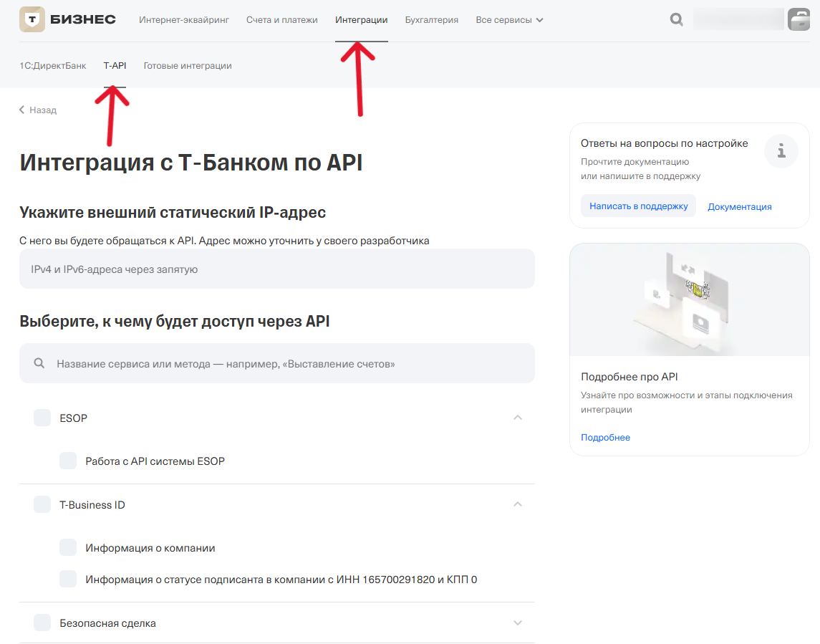Click the T-Business logo icon
Screen dimensions: 820x644
click(x=32, y=19)
